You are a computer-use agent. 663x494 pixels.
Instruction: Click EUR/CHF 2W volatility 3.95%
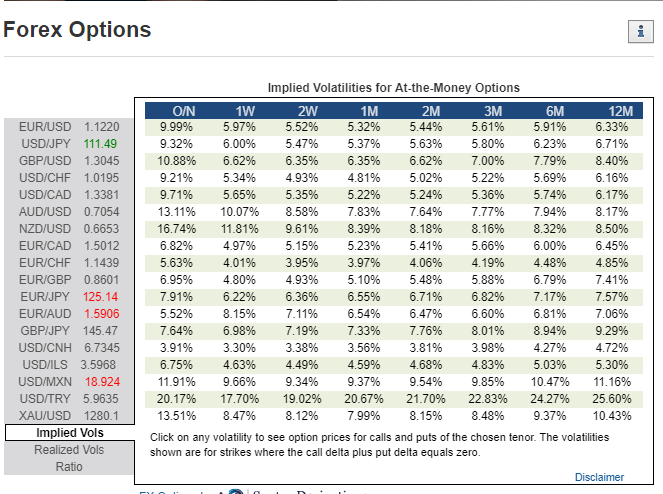[301, 263]
